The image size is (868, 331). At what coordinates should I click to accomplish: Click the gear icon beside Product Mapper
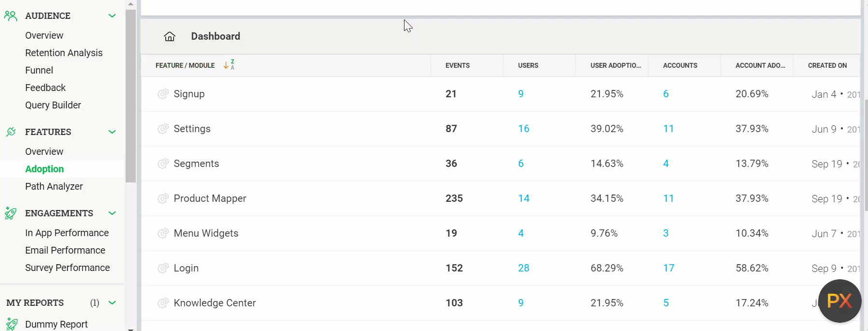pyautogui.click(x=163, y=198)
